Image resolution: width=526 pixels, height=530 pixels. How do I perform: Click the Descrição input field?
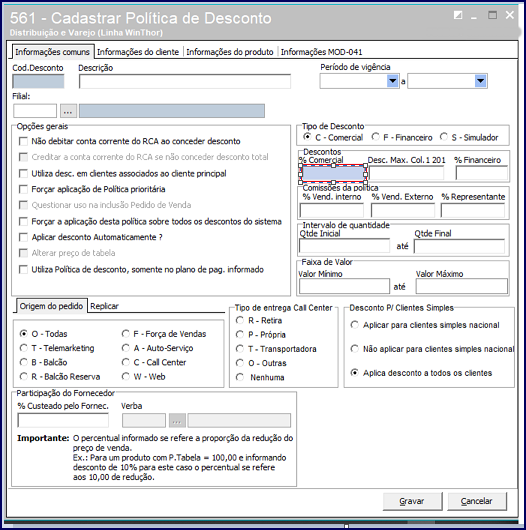[185, 82]
